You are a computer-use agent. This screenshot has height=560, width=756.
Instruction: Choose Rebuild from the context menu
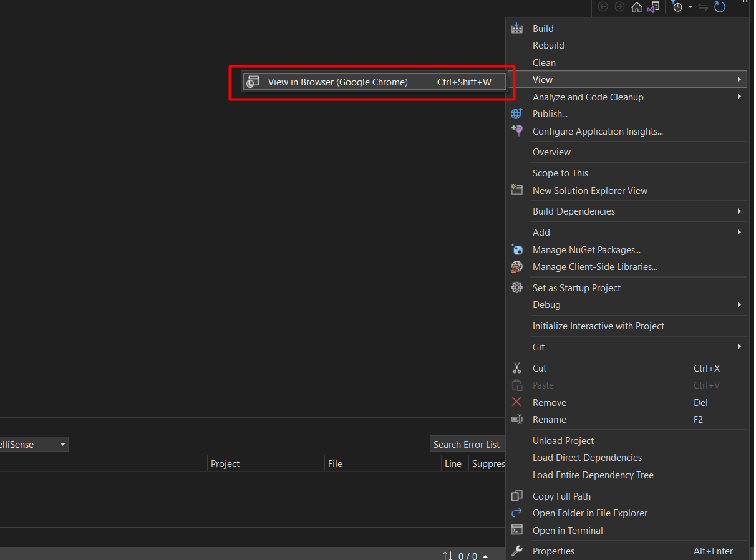point(548,46)
